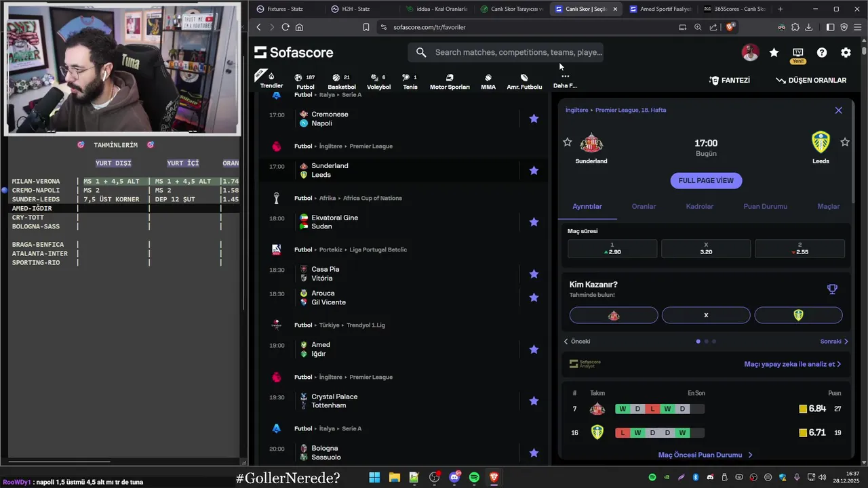Go to Önceki previous card arrow

coord(577,341)
